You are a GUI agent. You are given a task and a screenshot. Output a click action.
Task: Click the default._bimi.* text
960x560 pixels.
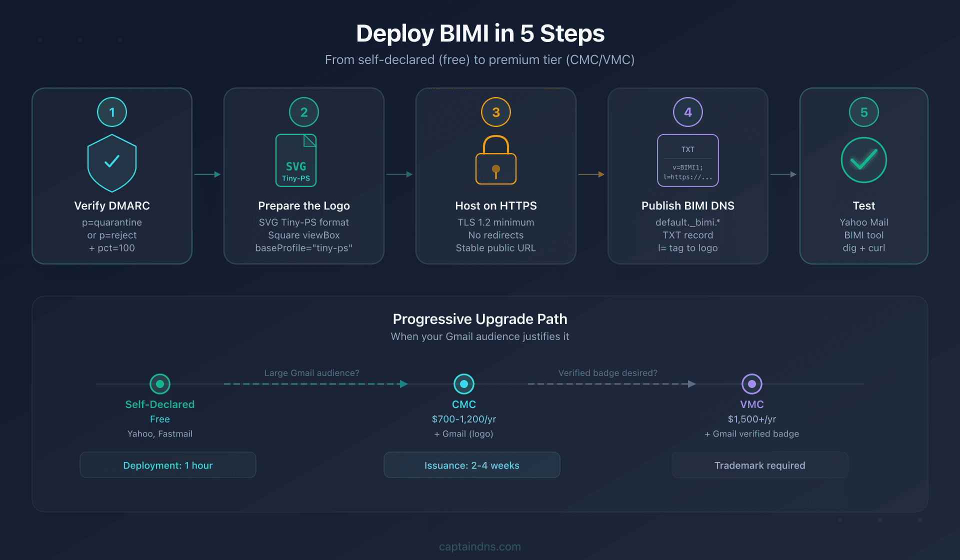pyautogui.click(x=688, y=222)
